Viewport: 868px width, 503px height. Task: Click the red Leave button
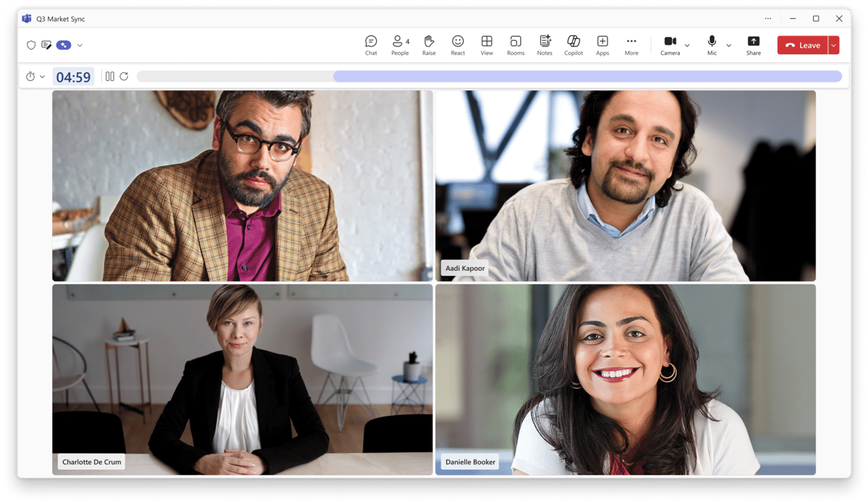[x=802, y=45]
